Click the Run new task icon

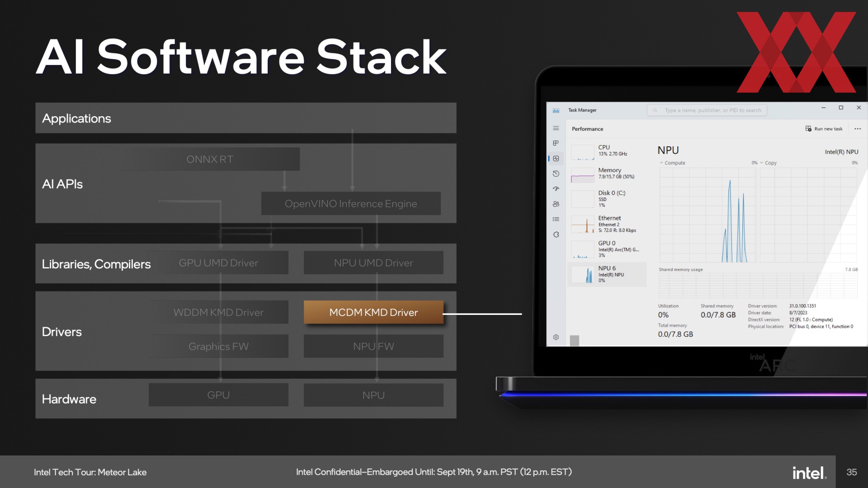click(808, 129)
